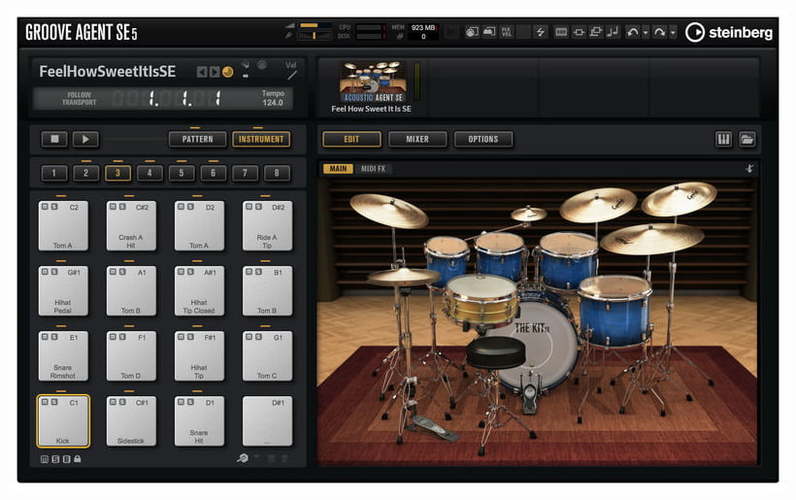Screen dimensions: 796x500
Task: Show the keyboard with the piano keys icon
Action: (x=723, y=139)
